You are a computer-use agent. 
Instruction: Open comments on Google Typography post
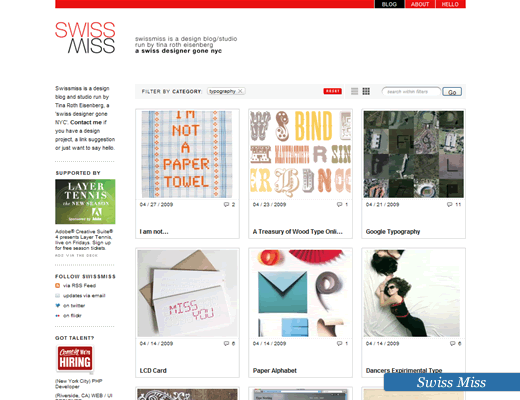[x=454, y=204]
